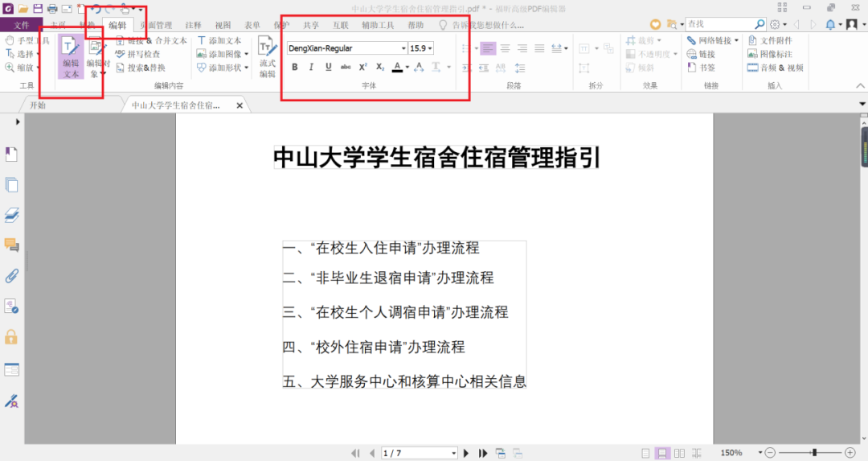Click 链接 & 合并文本
The height and width of the screenshot is (461, 868).
[x=152, y=40]
